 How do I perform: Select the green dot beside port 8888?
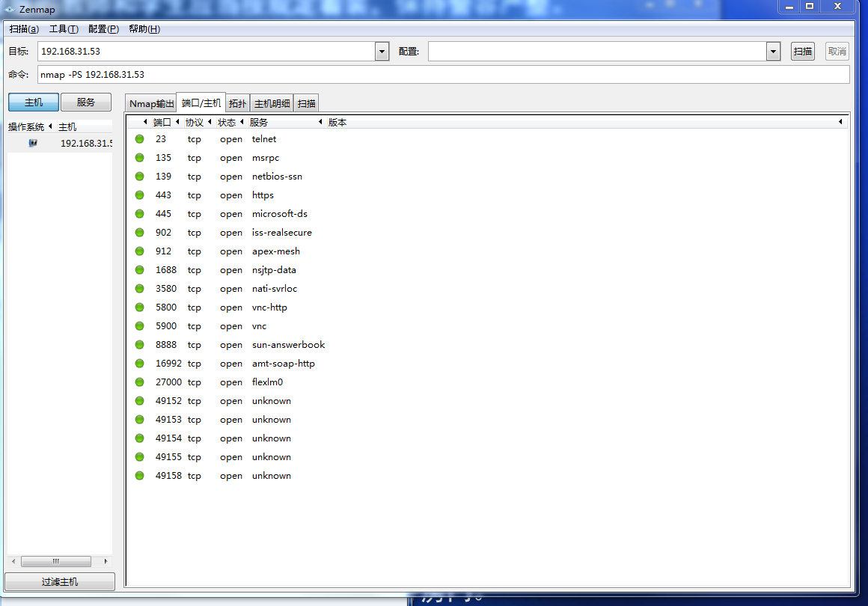tap(139, 345)
